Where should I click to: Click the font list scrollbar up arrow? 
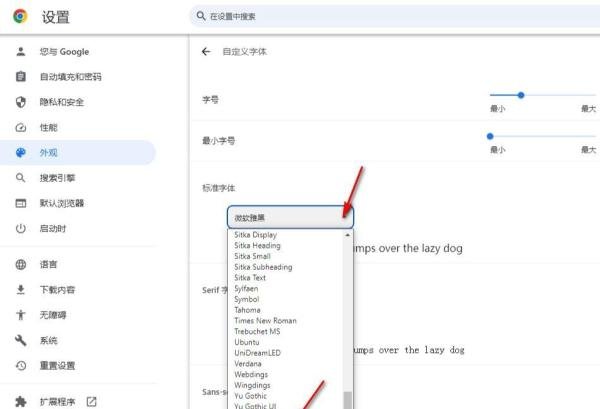(347, 235)
